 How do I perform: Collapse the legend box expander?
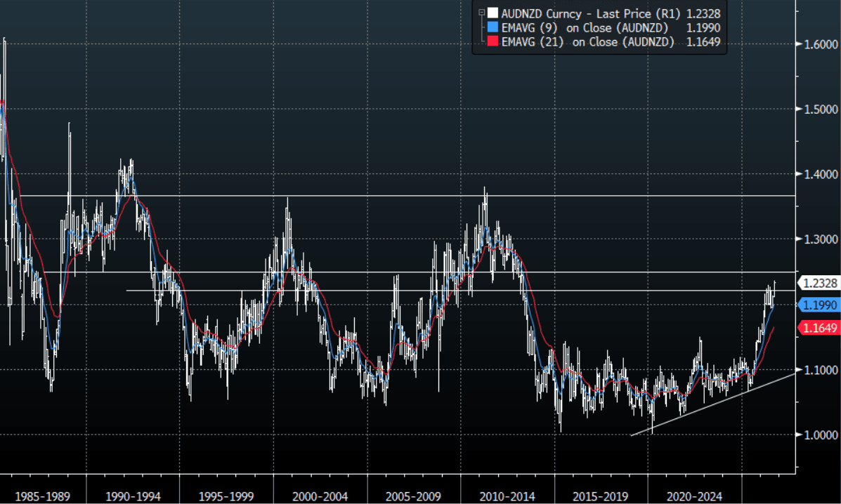pos(482,13)
